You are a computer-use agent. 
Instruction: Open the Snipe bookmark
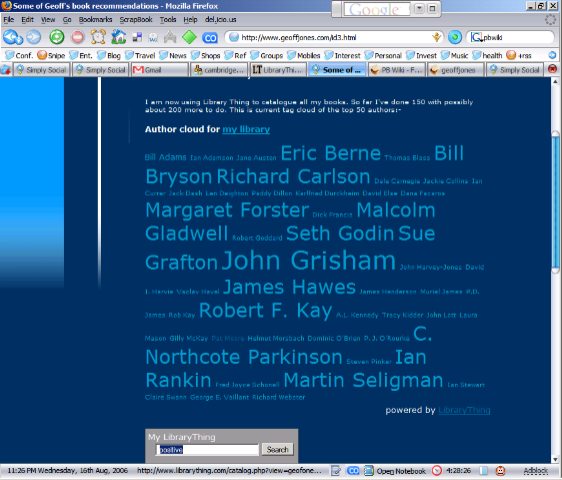pyautogui.click(x=51, y=55)
